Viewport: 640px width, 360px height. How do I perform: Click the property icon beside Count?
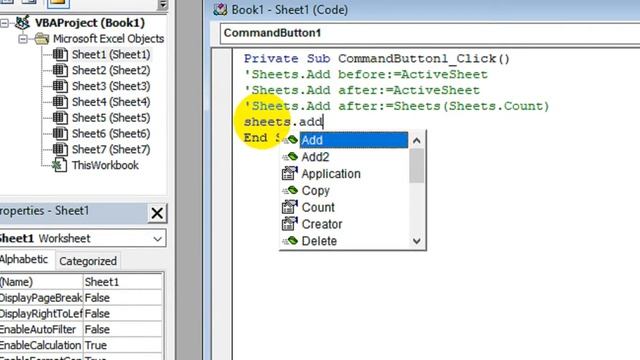289,207
